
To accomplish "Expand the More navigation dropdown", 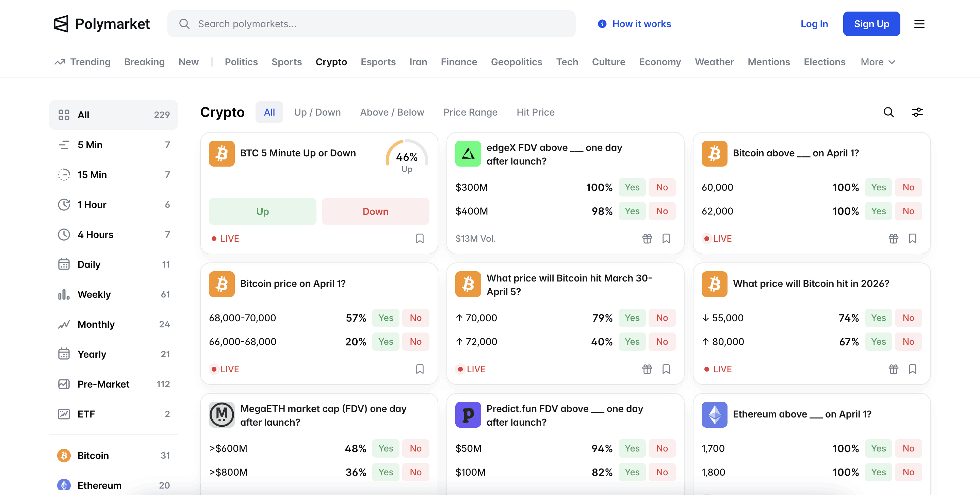I will pyautogui.click(x=878, y=62).
